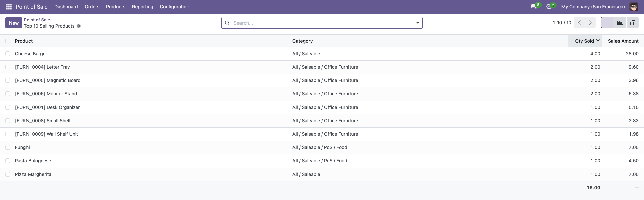Check the Small Shelf row checkbox
Image resolution: width=644 pixels, height=200 pixels.
click(8, 121)
